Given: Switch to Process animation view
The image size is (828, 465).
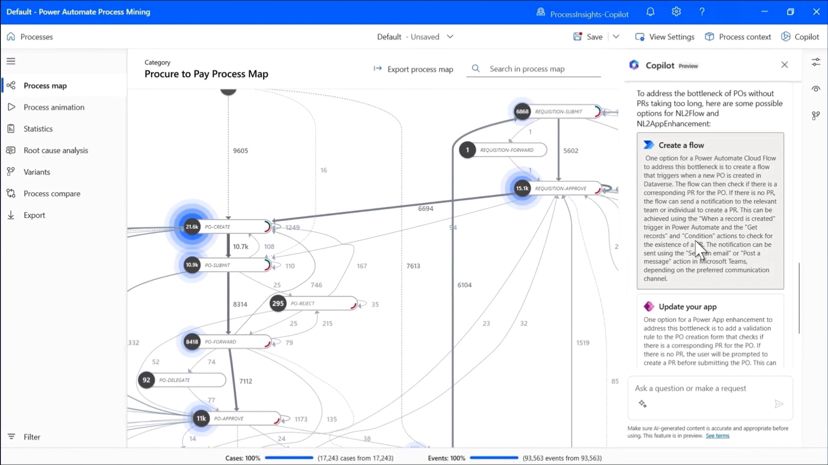Looking at the screenshot, I should click(53, 107).
